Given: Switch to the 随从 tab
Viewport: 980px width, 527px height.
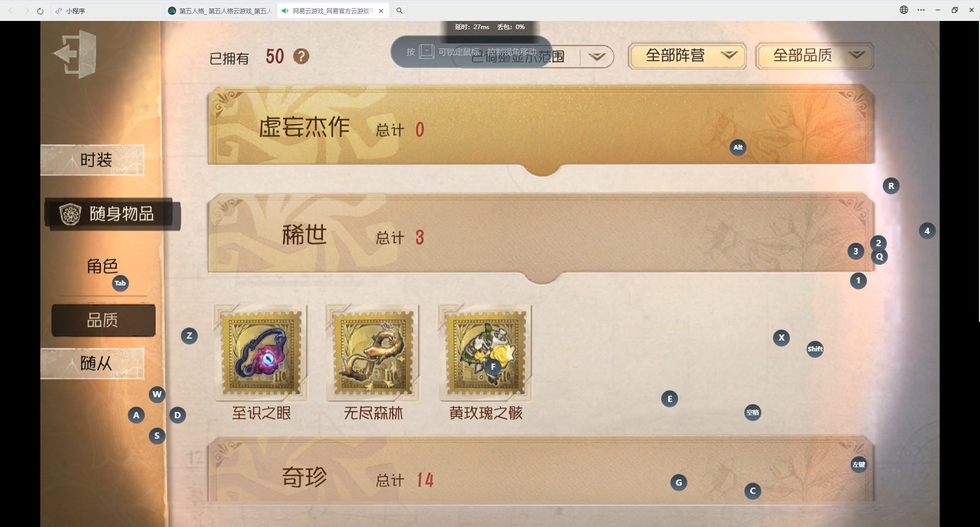Looking at the screenshot, I should [x=92, y=363].
